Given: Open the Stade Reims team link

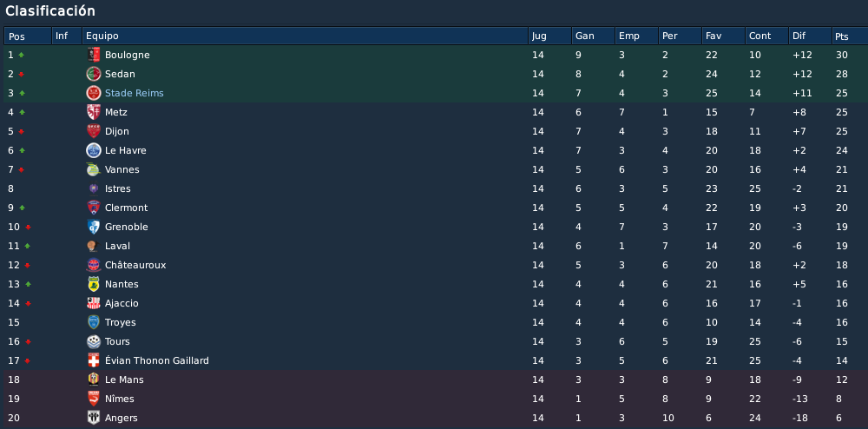Looking at the screenshot, I should (x=134, y=93).
